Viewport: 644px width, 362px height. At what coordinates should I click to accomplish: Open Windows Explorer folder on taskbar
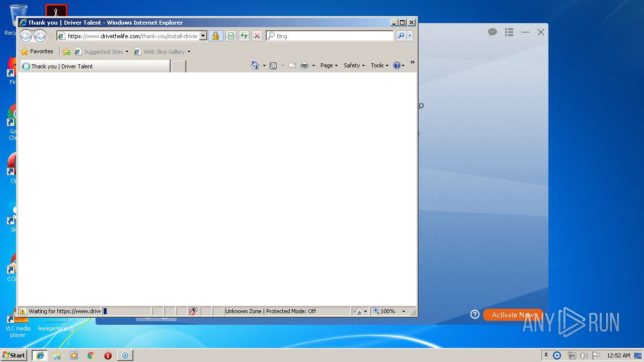(x=57, y=355)
